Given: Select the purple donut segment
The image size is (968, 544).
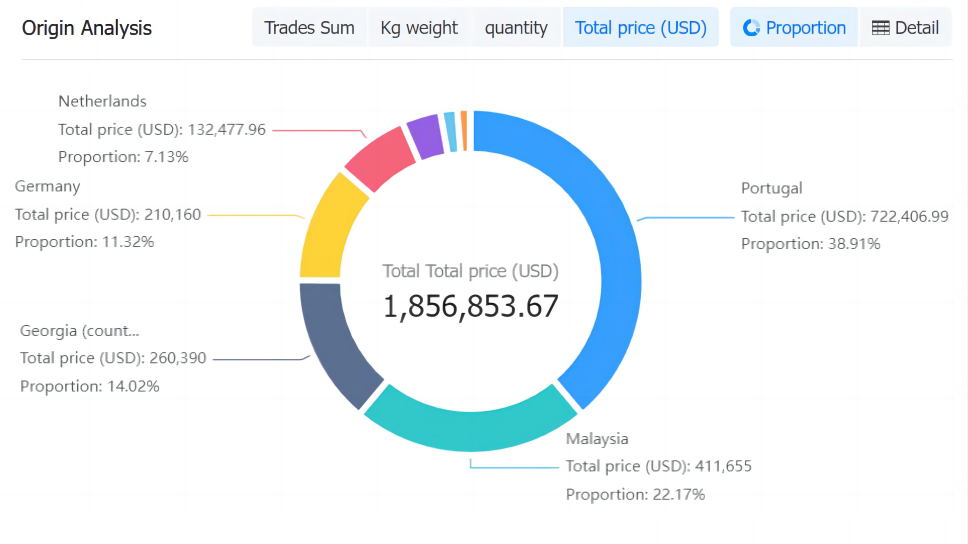Looking at the screenshot, I should pyautogui.click(x=426, y=136).
